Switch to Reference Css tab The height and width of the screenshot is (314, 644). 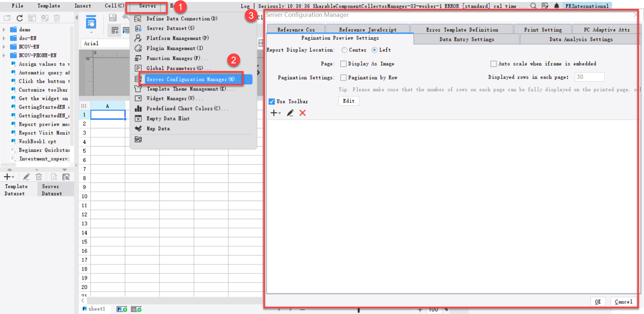(x=296, y=29)
